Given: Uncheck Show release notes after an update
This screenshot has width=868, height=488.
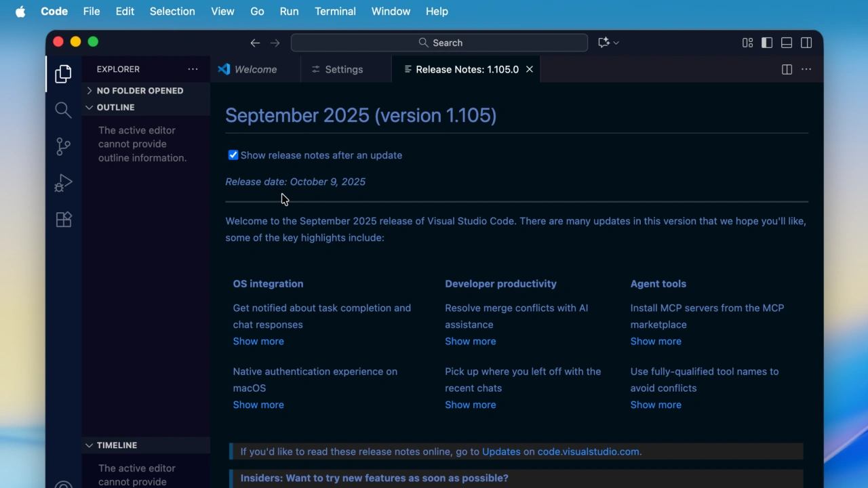Looking at the screenshot, I should pos(233,155).
